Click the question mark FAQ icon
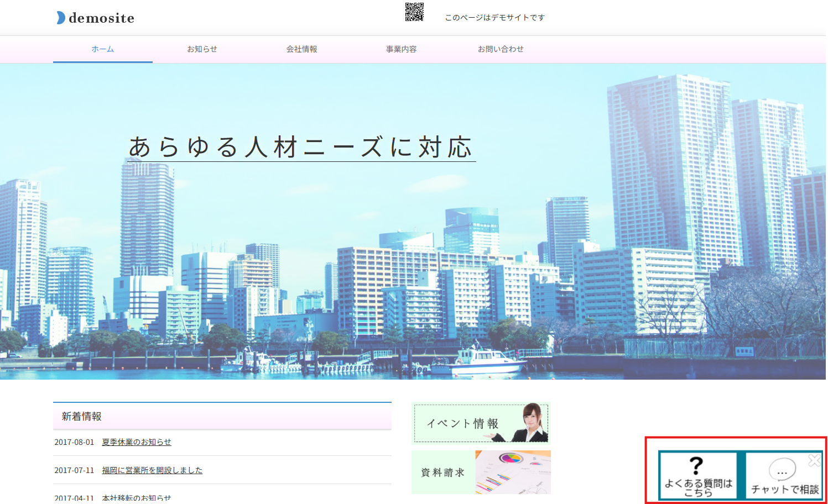This screenshot has width=828, height=504. 697,466
